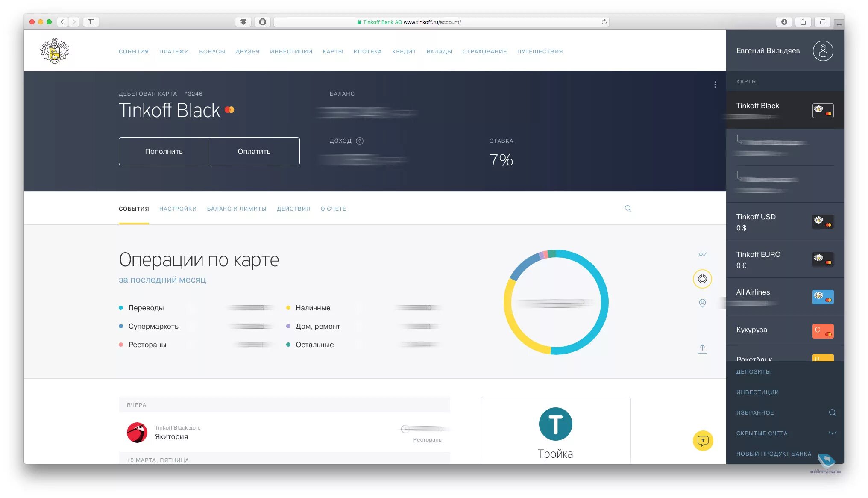Click the chat/support bubble icon in sidebar
The width and height of the screenshot is (868, 498).
[704, 441]
